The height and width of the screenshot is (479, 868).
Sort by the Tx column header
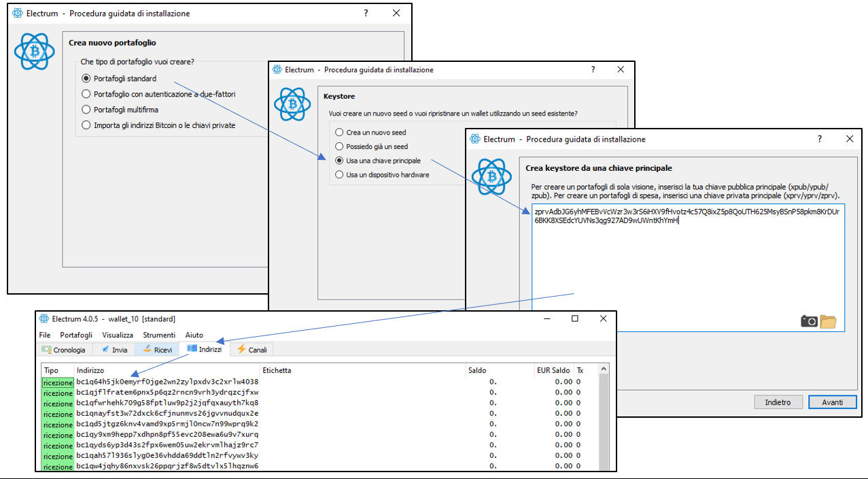coord(585,370)
